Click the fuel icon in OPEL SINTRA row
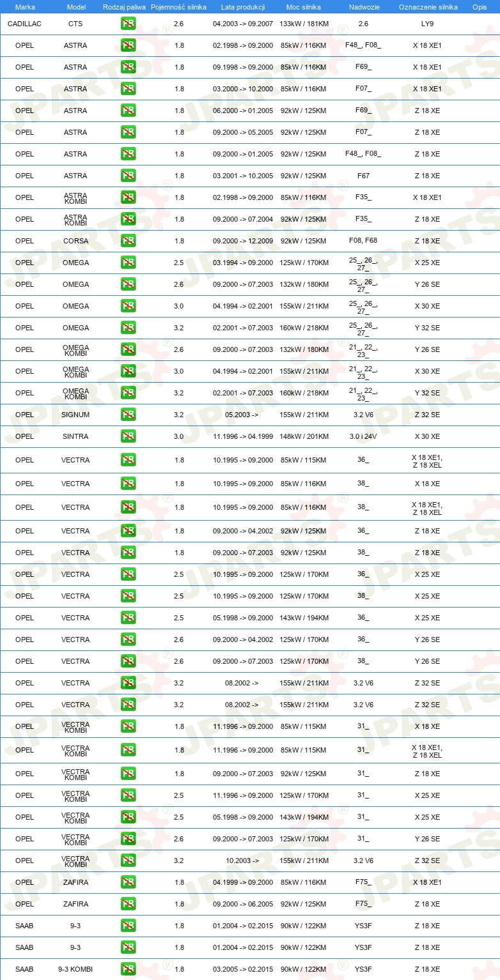Image resolution: width=500 pixels, height=980 pixels. click(x=128, y=436)
